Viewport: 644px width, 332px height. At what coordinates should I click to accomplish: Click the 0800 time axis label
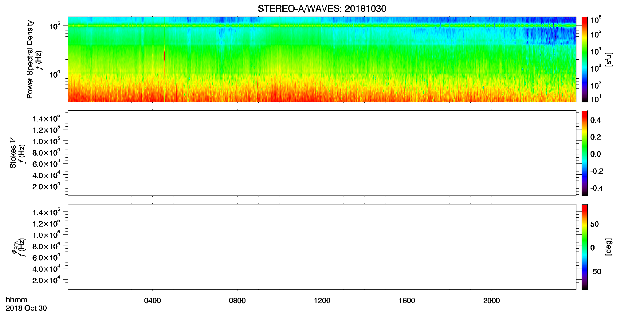(237, 301)
